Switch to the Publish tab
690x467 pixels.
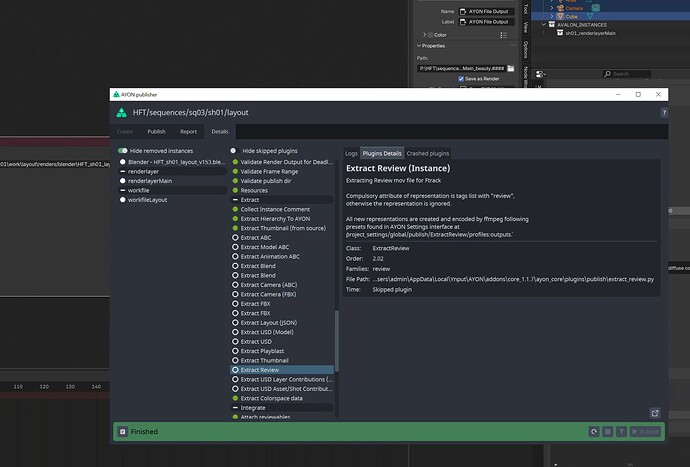pos(157,132)
